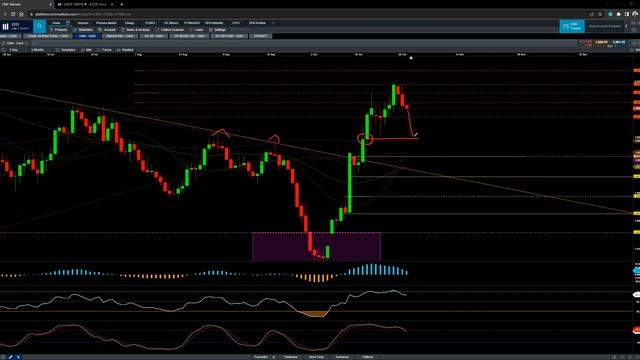Click the purple shaded zone rectangle
Screen dimensions: 640x360
[317, 247]
